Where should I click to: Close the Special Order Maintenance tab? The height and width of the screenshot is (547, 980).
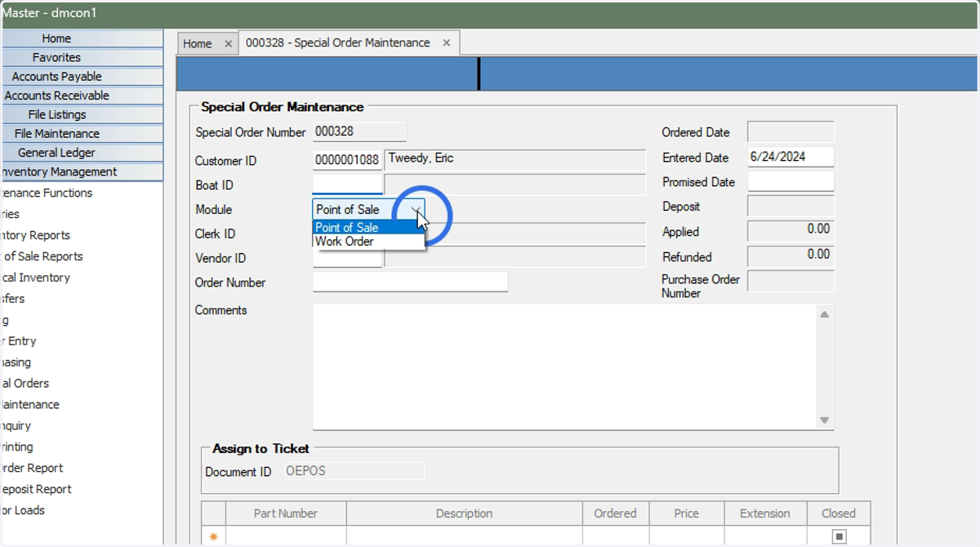[446, 43]
